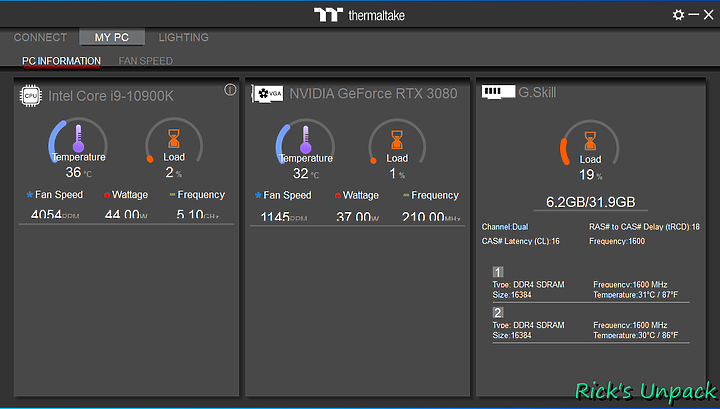720x409 pixels.
Task: Click the CPU Fan Speed blue fan icon
Action: click(x=30, y=195)
